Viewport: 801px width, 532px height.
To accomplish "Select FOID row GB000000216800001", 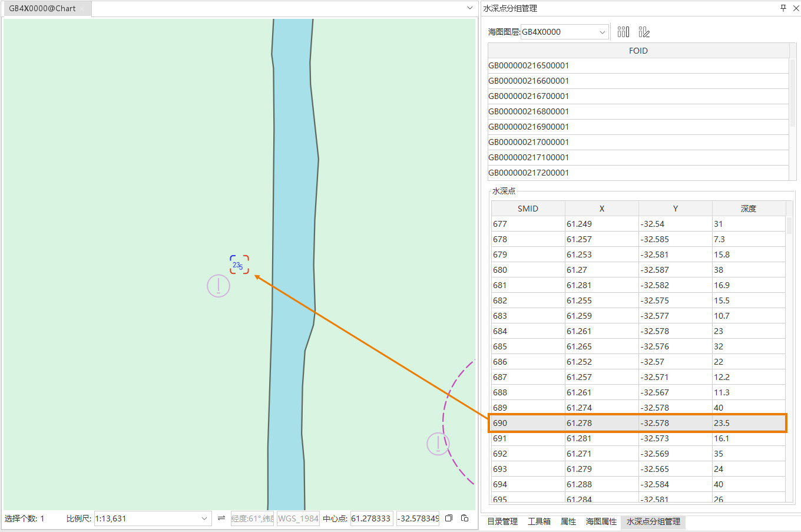I will [x=528, y=111].
